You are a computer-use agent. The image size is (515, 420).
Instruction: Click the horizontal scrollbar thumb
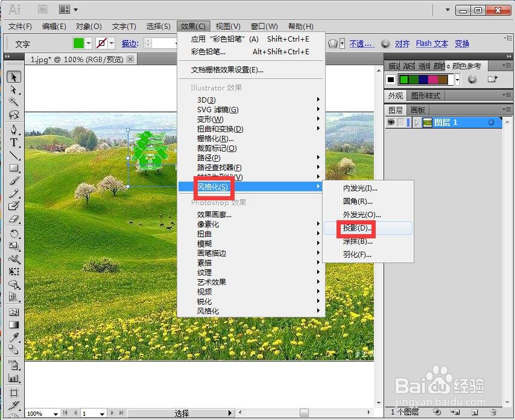pos(304,412)
